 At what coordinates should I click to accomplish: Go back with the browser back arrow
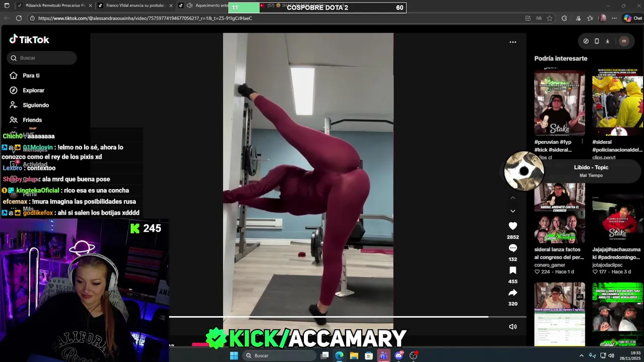(6, 18)
